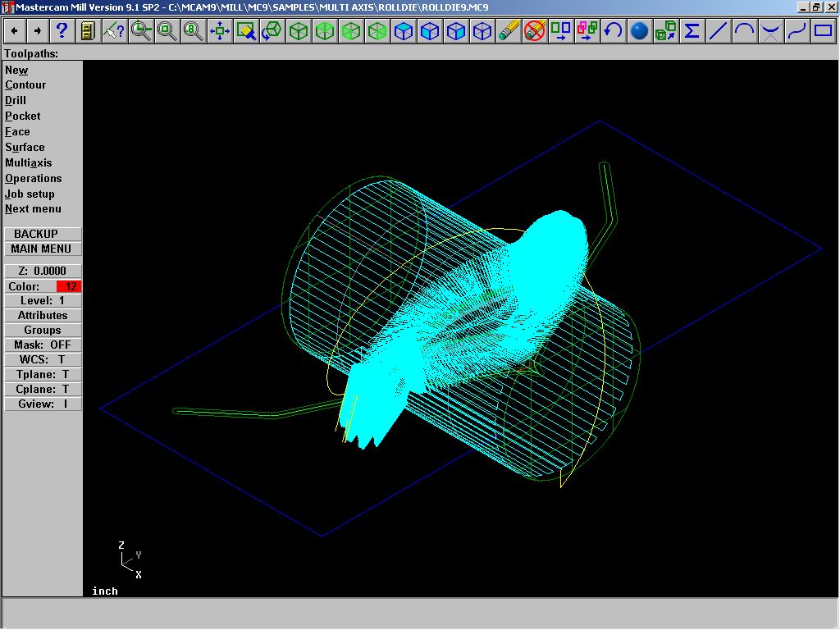The image size is (840, 630).
Task: Fit geometry to screen with four-arrow icon
Action: [220, 31]
